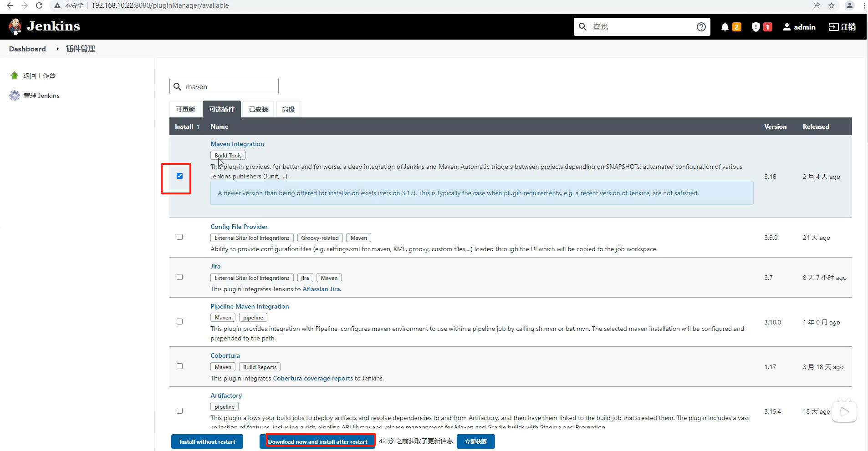
Task: Click the admin user icon
Action: (787, 27)
